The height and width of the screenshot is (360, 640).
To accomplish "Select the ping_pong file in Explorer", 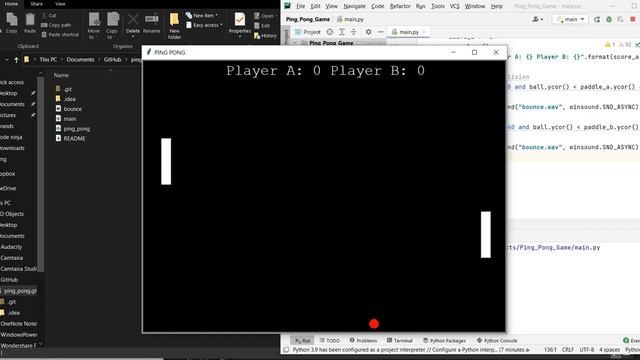I will (73, 129).
